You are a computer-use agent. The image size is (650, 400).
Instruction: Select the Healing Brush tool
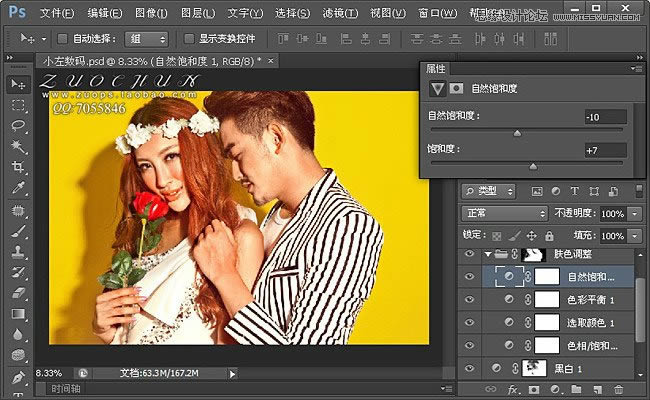18,210
